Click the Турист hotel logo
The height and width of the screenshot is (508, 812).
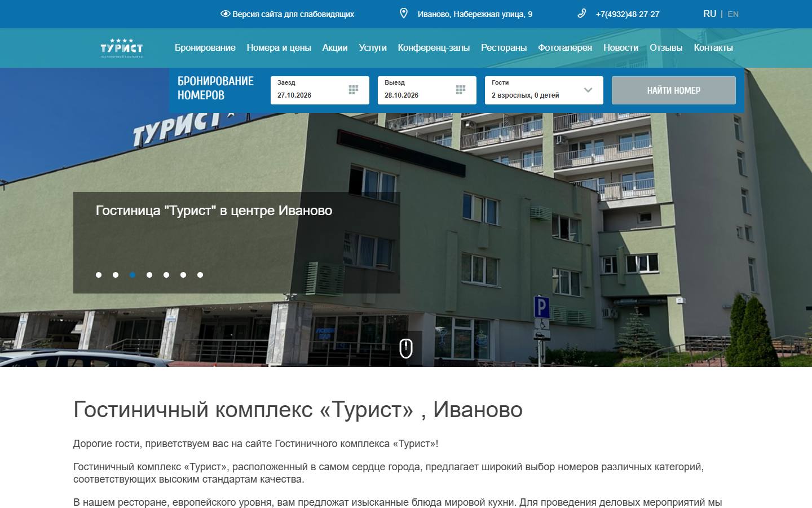[121, 48]
